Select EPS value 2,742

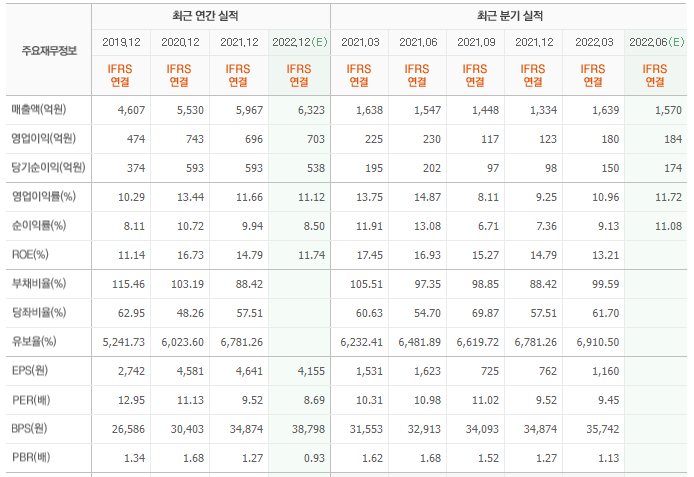point(131,371)
